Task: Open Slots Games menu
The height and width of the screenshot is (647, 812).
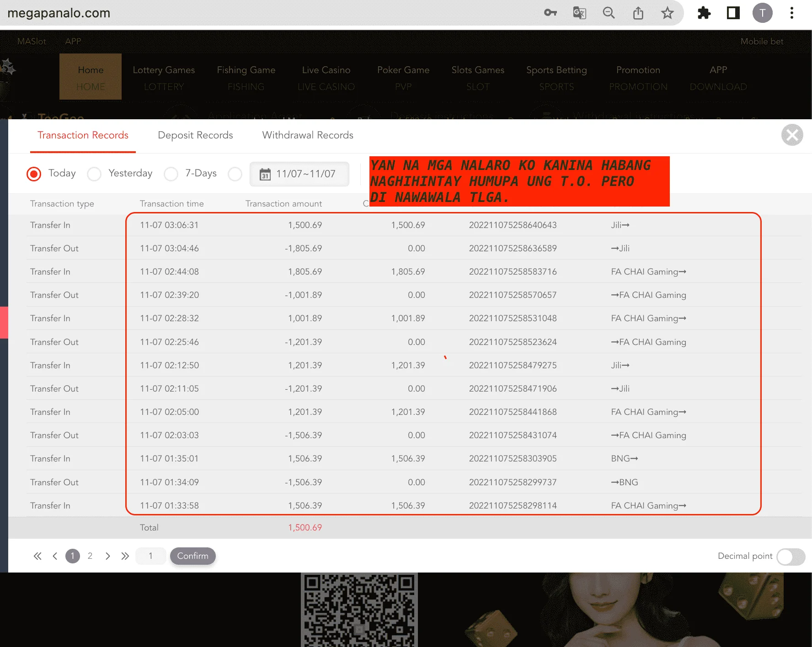Action: pos(478,77)
